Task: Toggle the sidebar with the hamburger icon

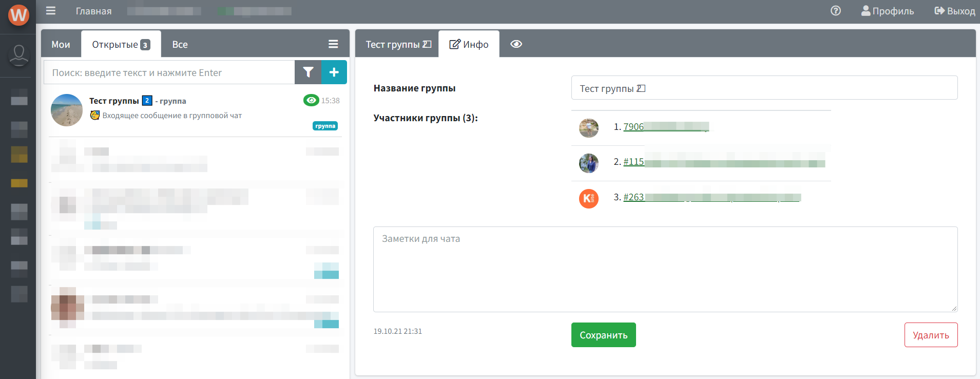Action: [51, 11]
